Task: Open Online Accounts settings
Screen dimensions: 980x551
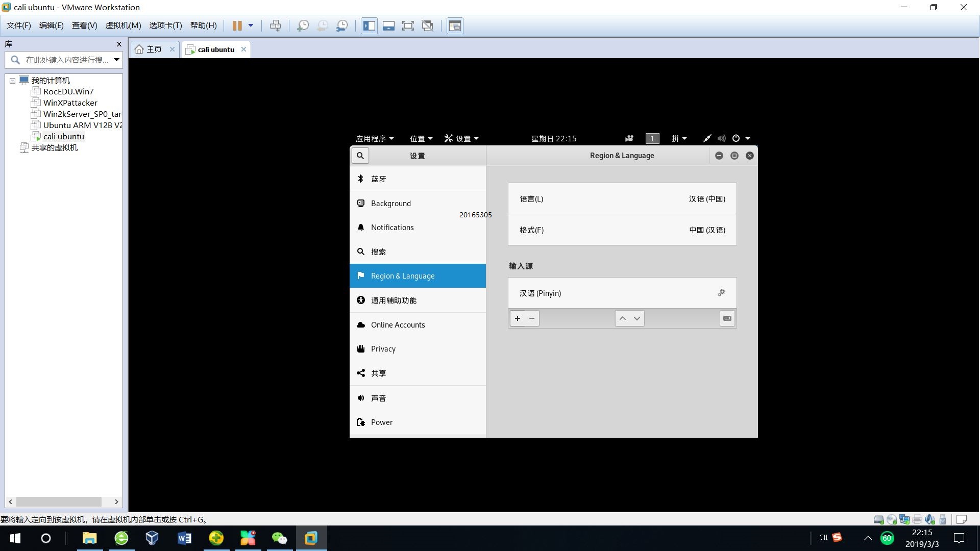Action: (418, 324)
